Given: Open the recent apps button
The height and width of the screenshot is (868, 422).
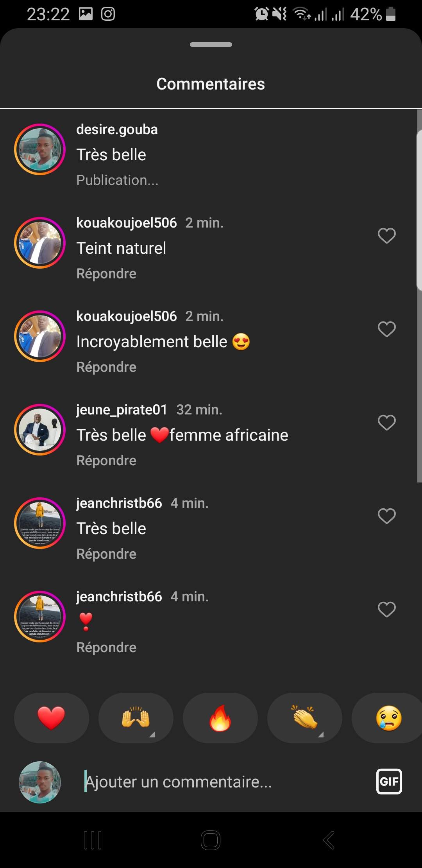Looking at the screenshot, I should click(x=93, y=840).
